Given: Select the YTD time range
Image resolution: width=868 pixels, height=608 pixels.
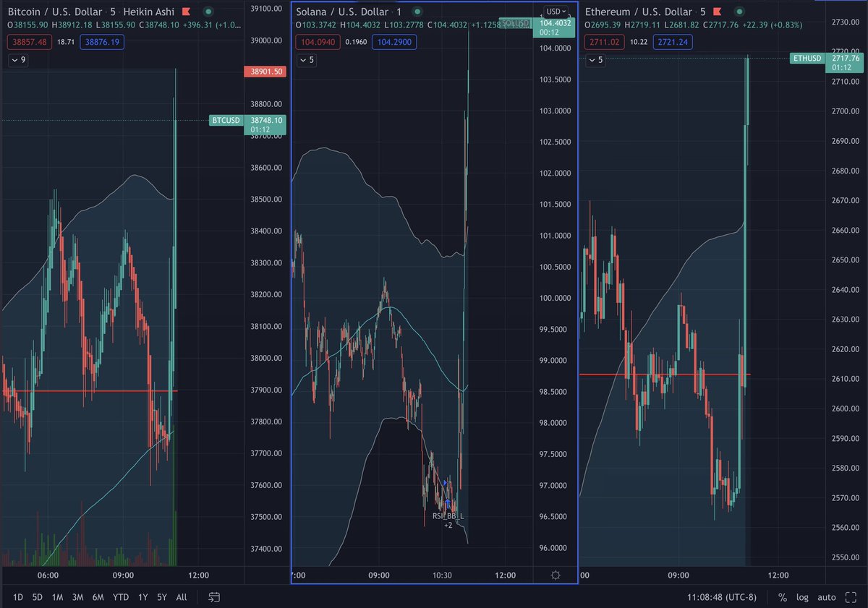Looking at the screenshot, I should pos(121,597).
